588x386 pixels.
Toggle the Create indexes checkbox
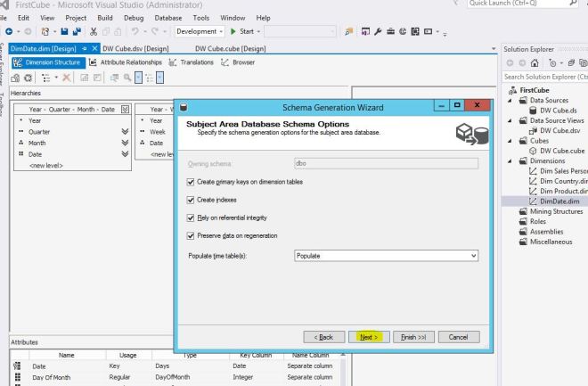click(x=190, y=200)
